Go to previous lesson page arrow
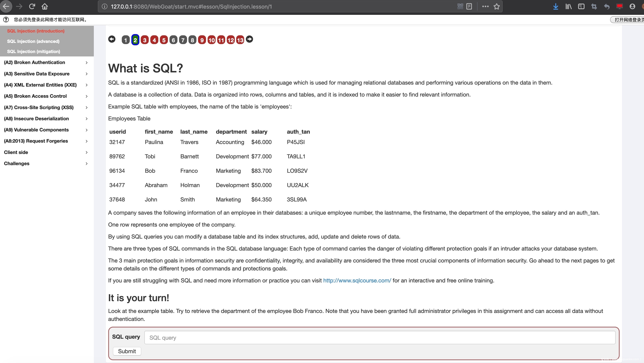This screenshot has height=363, width=644. pyautogui.click(x=112, y=39)
